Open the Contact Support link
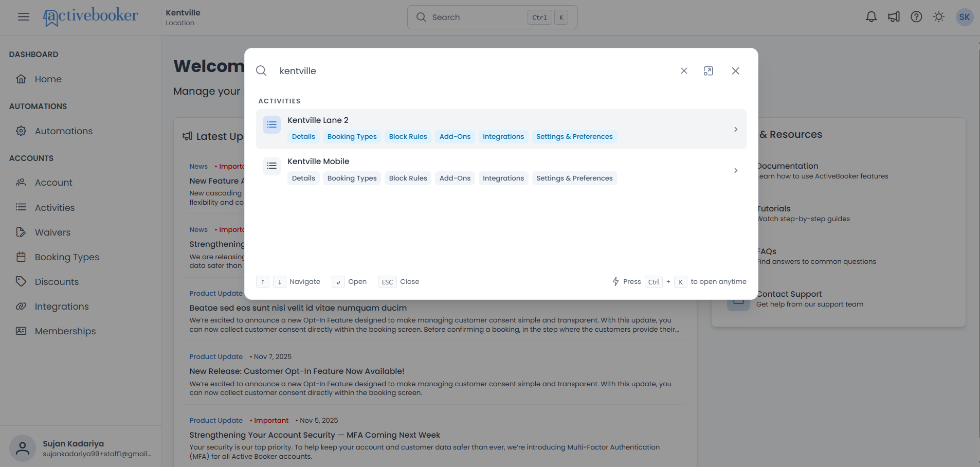The height and width of the screenshot is (467, 980). (x=789, y=294)
